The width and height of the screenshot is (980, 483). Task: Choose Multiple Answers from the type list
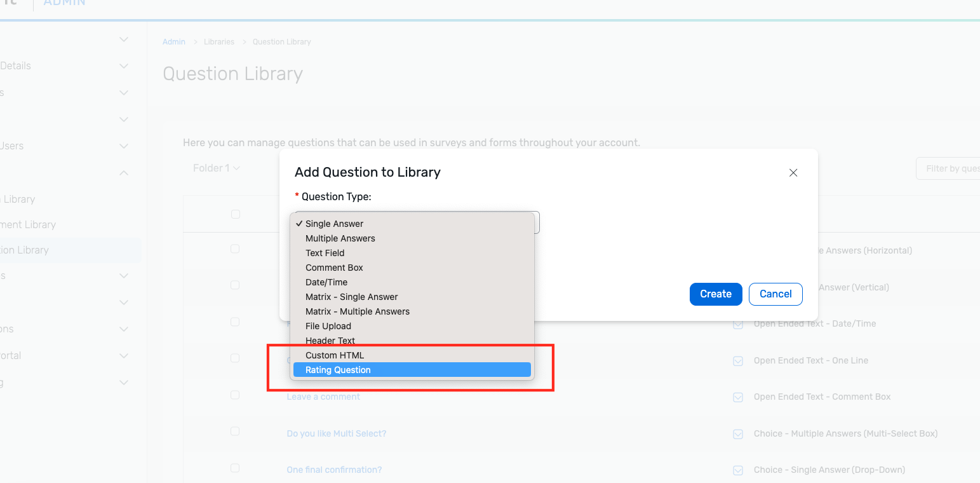[x=412, y=238]
